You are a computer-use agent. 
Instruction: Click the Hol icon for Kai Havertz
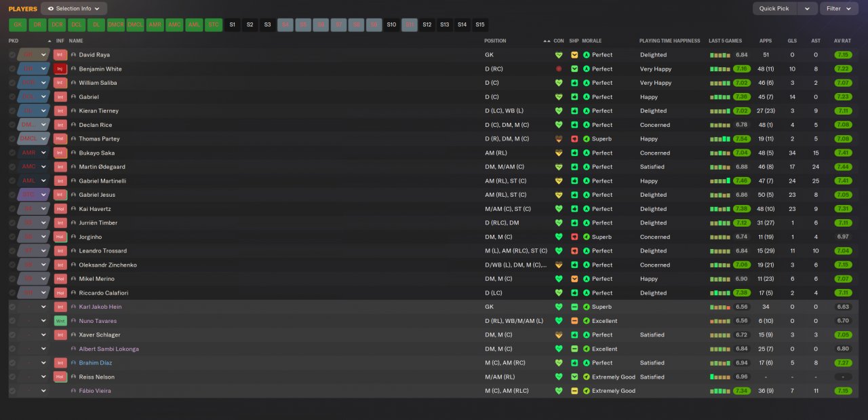click(x=60, y=209)
